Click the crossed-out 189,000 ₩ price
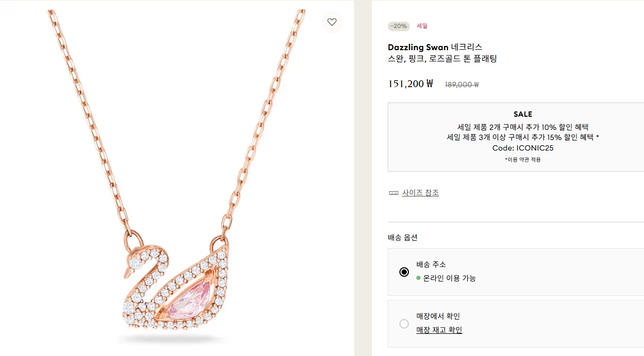This screenshot has height=356, width=644. [462, 85]
